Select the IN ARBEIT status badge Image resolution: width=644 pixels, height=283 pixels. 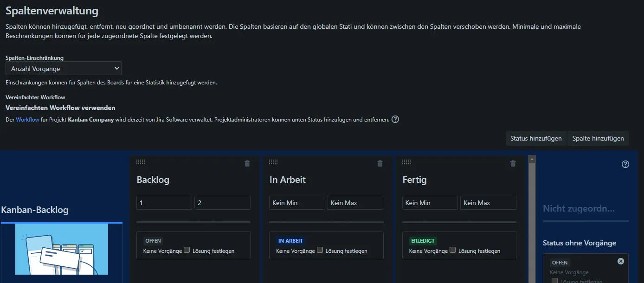click(x=290, y=241)
